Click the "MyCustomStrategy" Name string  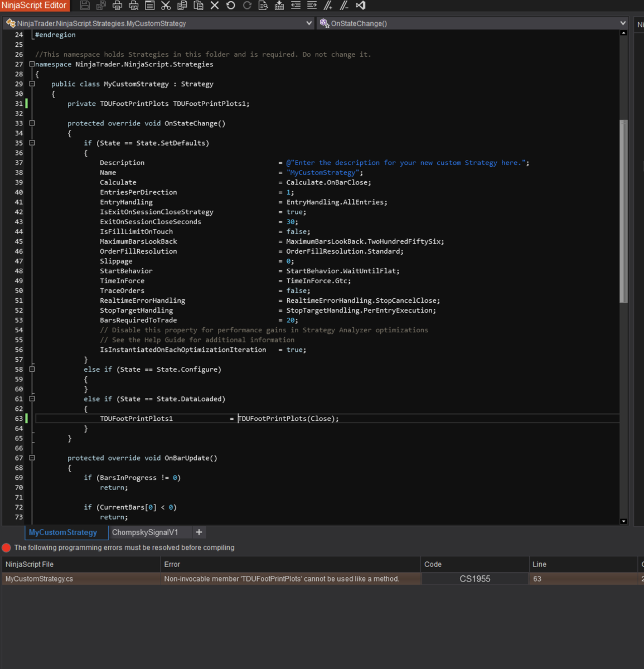(325, 172)
